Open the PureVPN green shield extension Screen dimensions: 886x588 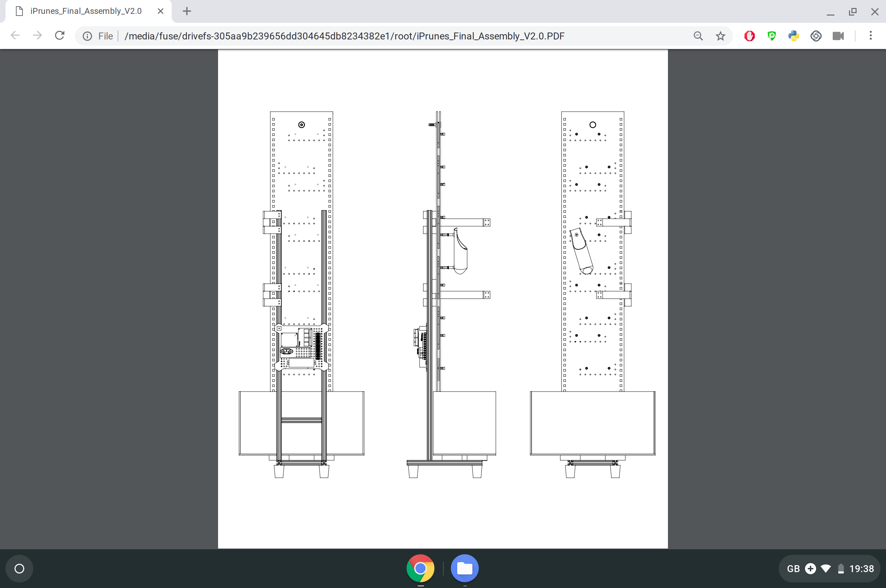(x=771, y=36)
